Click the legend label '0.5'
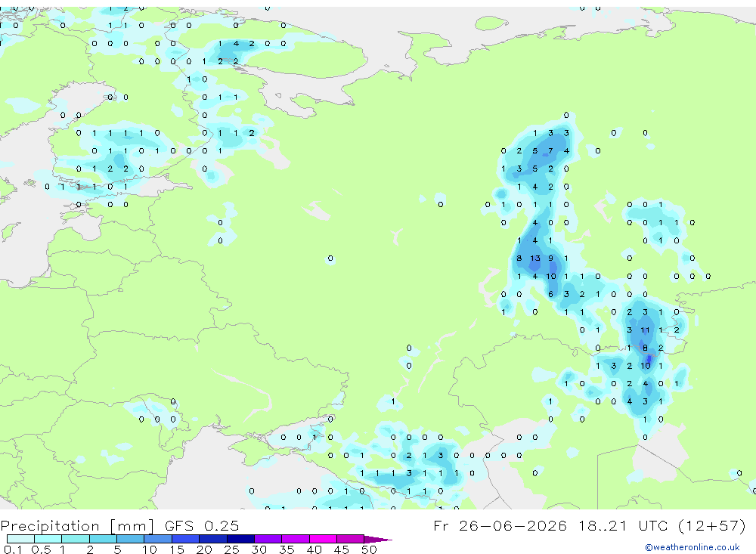This screenshot has width=756, height=554. coord(41,549)
